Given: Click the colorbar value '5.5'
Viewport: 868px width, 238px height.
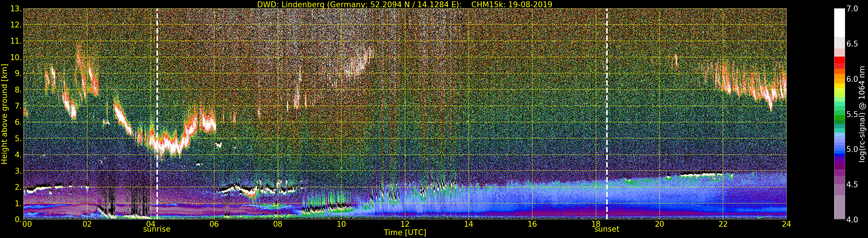Looking at the screenshot, I should (x=852, y=114).
